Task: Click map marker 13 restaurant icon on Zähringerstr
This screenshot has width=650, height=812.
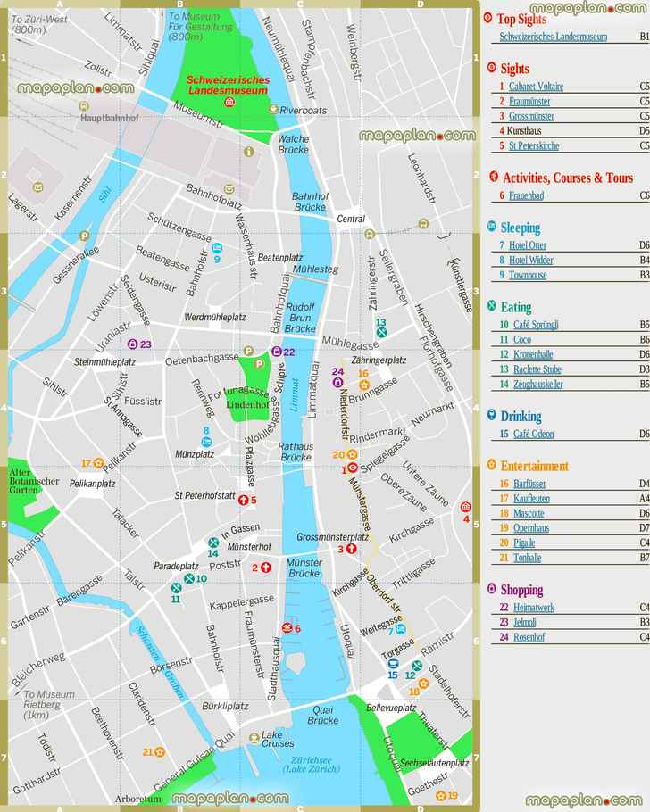Action: [381, 333]
